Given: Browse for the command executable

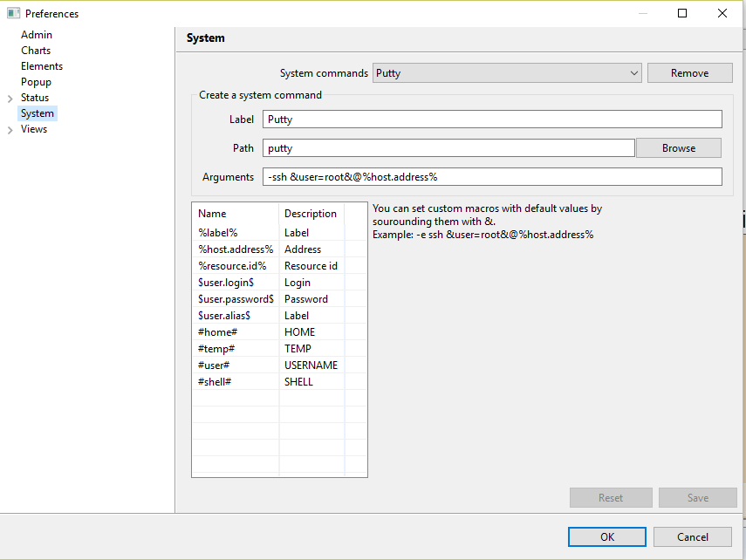Looking at the screenshot, I should (678, 147).
